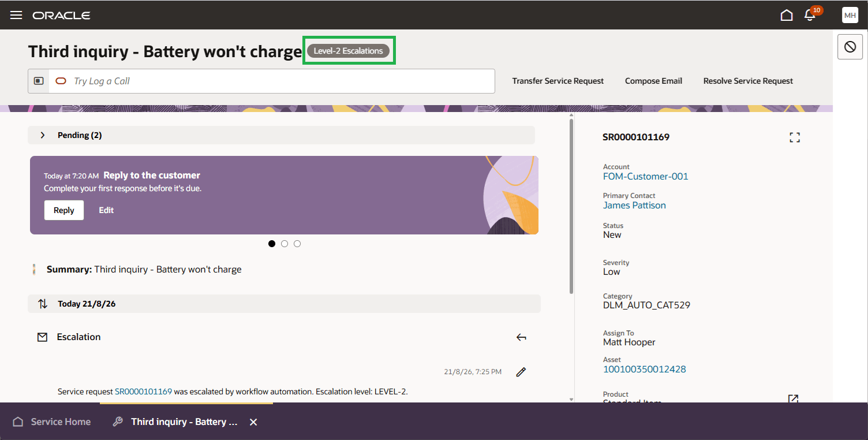Viewport: 868px width, 440px height.
Task: Click Edit on the Reply to customer card
Action: click(106, 210)
